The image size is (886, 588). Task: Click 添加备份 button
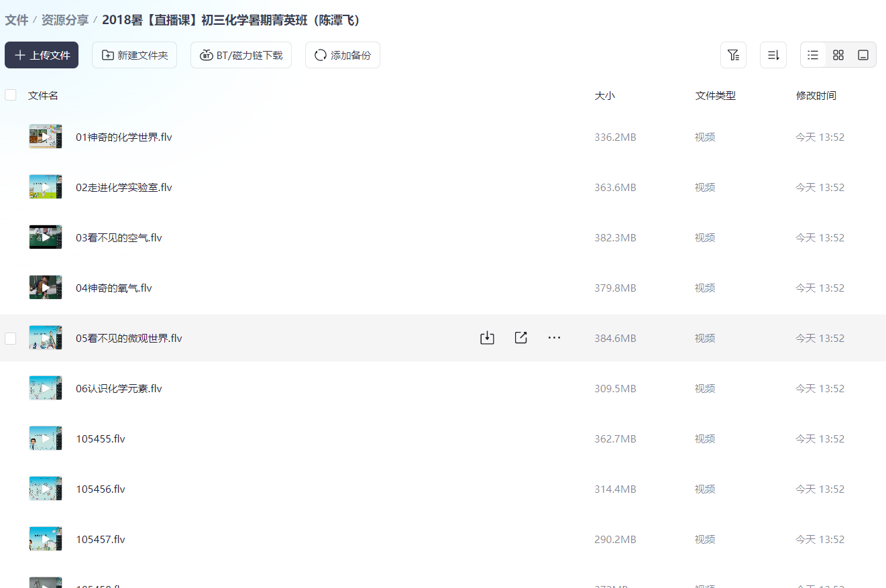coord(342,55)
